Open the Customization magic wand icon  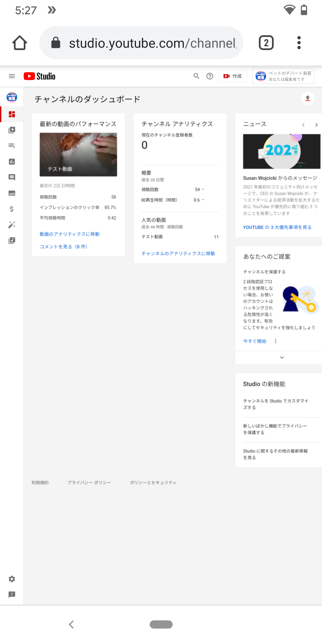click(x=12, y=225)
